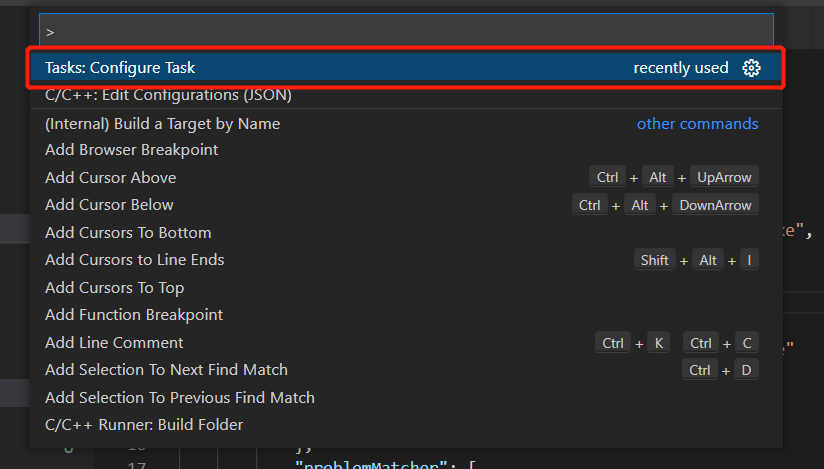This screenshot has width=824, height=469.
Task: Select Tasks: Configure Task command
Action: tap(120, 68)
